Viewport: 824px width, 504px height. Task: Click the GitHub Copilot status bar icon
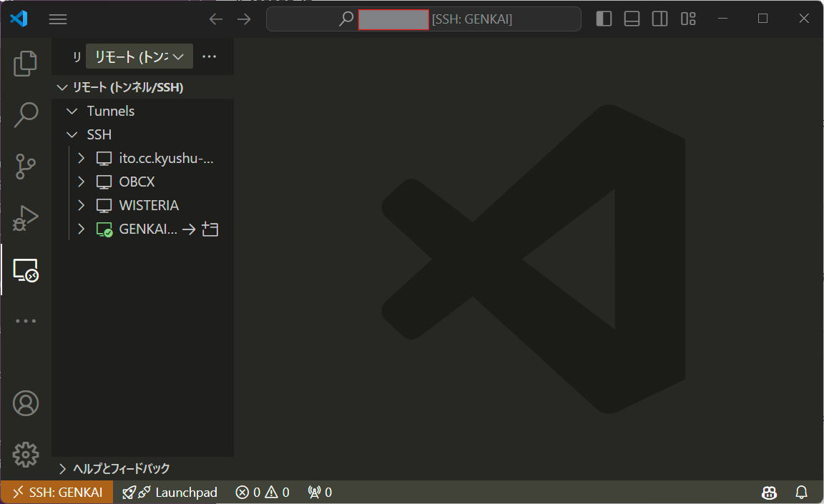pyautogui.click(x=768, y=492)
